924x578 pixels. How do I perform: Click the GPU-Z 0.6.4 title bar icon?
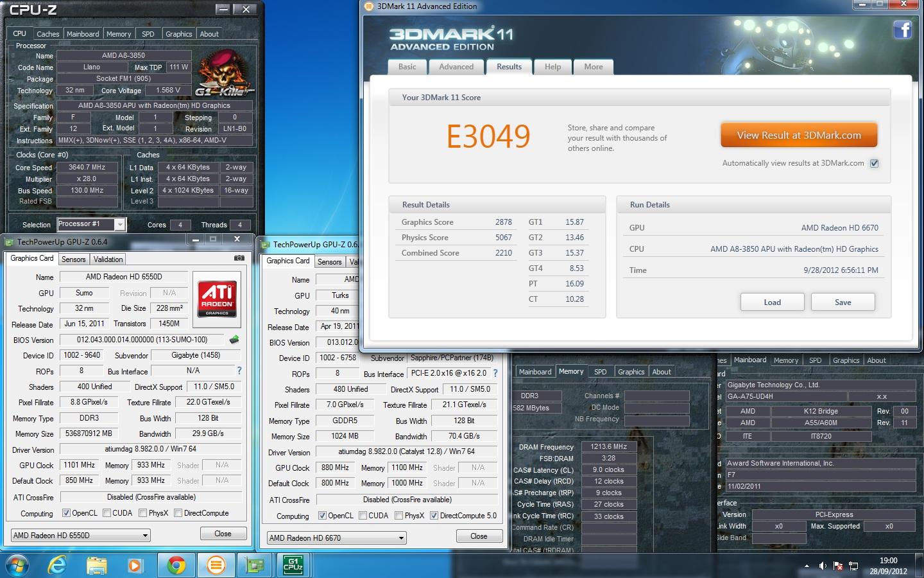(x=10, y=242)
